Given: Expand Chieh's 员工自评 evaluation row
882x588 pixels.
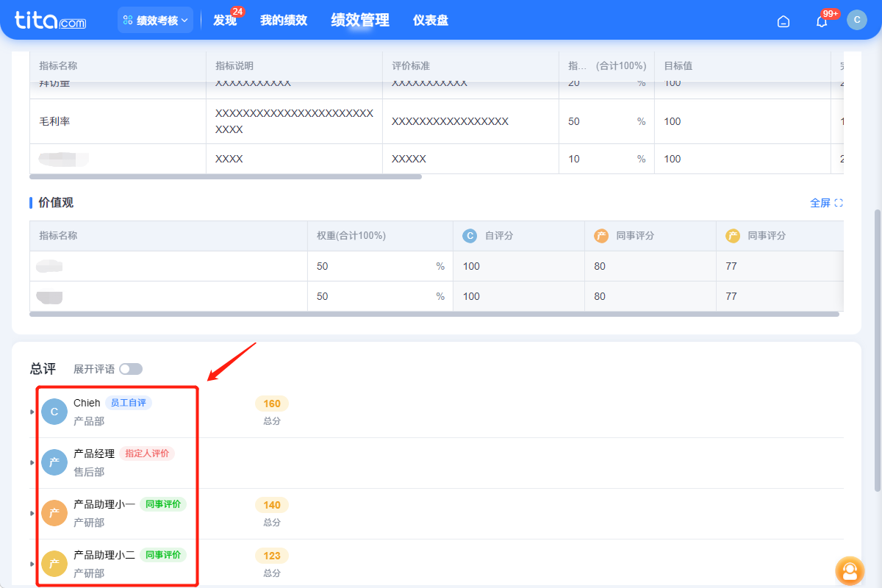Looking at the screenshot, I should click(31, 412).
